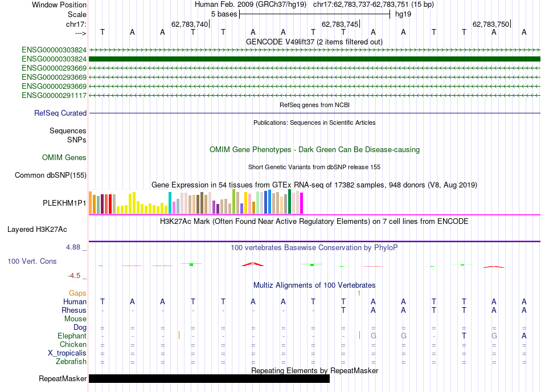Image resolution: width=541 pixels, height=392 pixels.
Task: Click the 100 Vert. Cons label
Action: (x=32, y=261)
